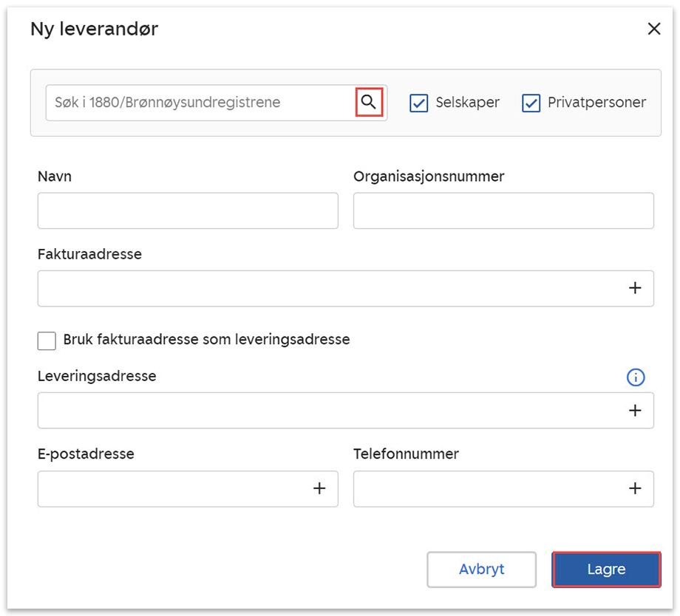Uncheck the Privatpersoner checkbox
The width and height of the screenshot is (680, 616).
coord(531,103)
